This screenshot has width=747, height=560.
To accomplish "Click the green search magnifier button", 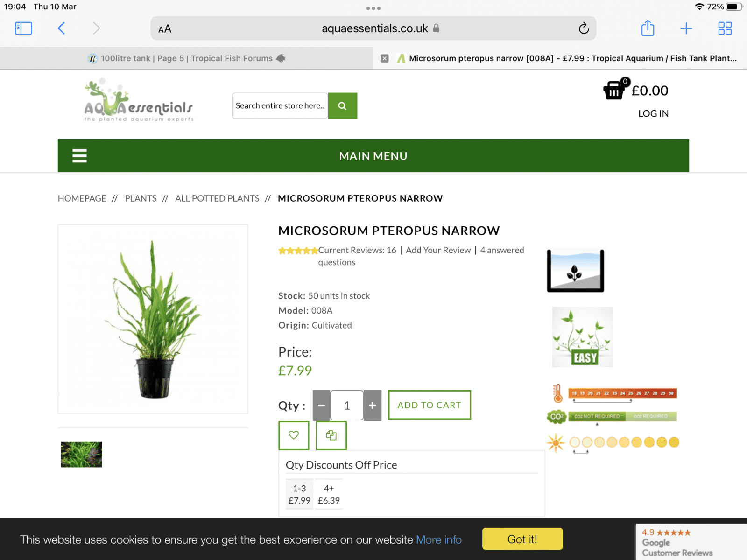I will (342, 106).
